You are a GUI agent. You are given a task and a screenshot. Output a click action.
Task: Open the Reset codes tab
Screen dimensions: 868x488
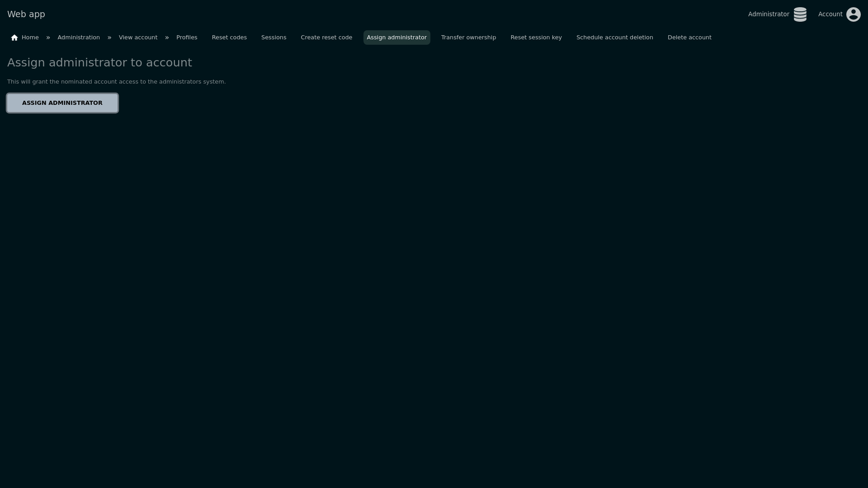click(x=229, y=38)
